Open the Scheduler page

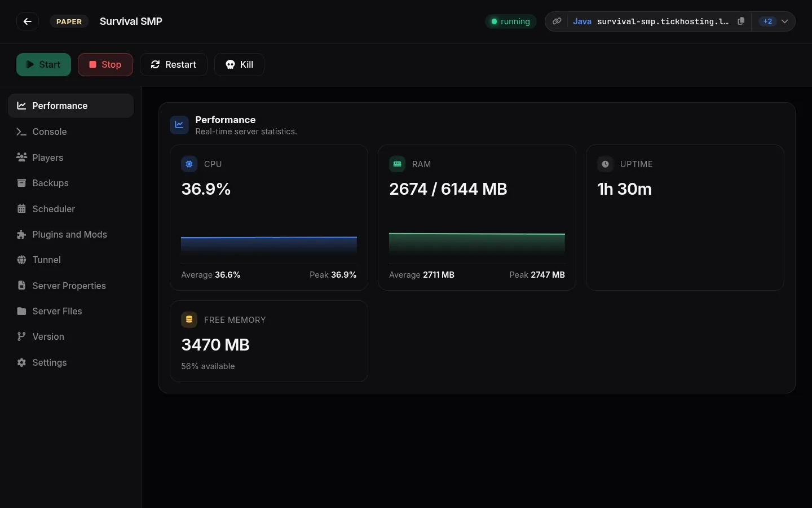point(70,209)
